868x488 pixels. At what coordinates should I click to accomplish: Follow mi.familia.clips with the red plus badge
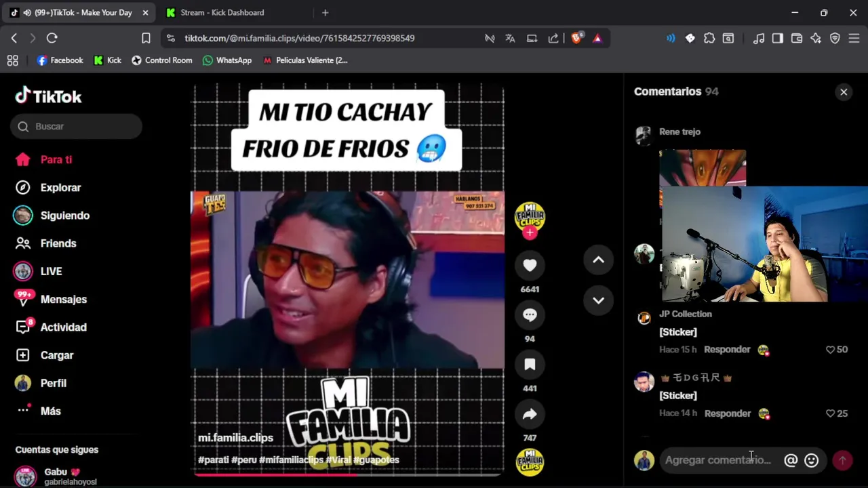(530, 233)
